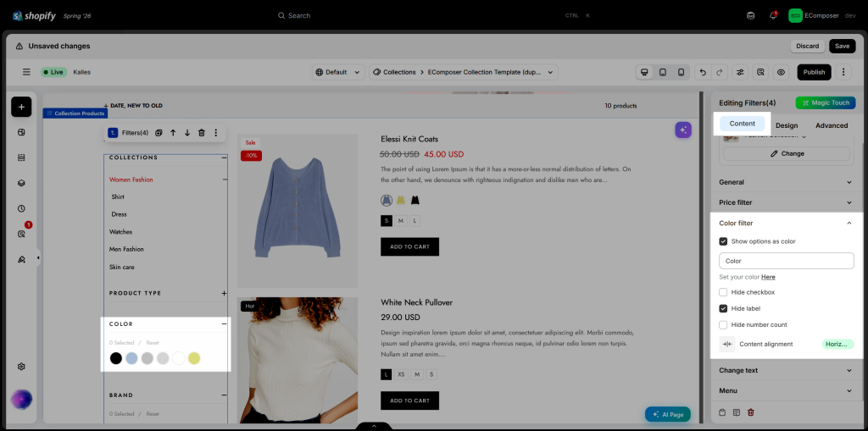The image size is (868, 431).
Task: Pick the black color filter swatch
Action: coord(115,358)
